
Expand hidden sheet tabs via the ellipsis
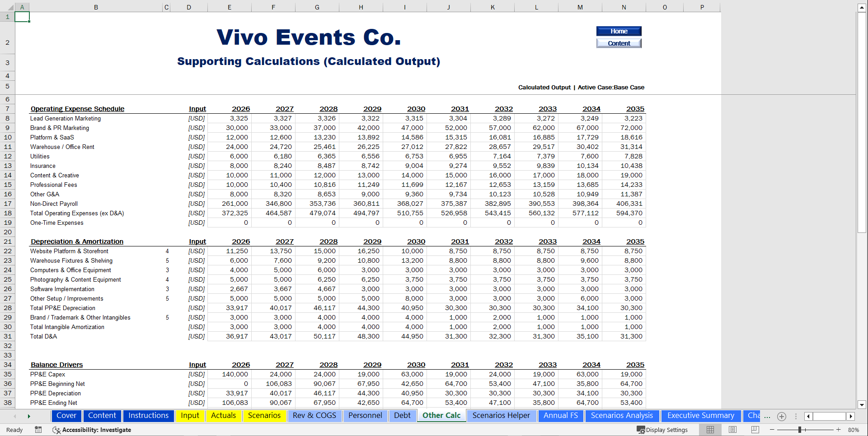tap(768, 416)
